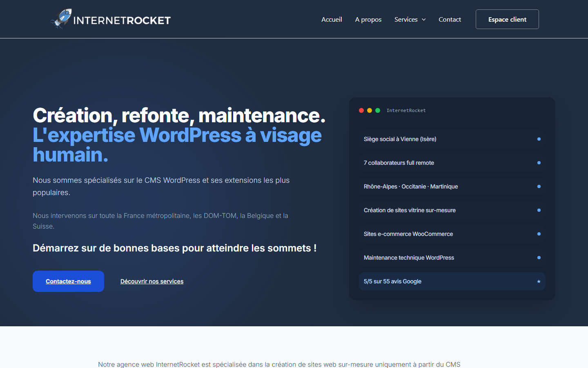Screen dimensions: 588x368
Task: Click the green dot in the InternetRocket card
Action: [x=378, y=110]
